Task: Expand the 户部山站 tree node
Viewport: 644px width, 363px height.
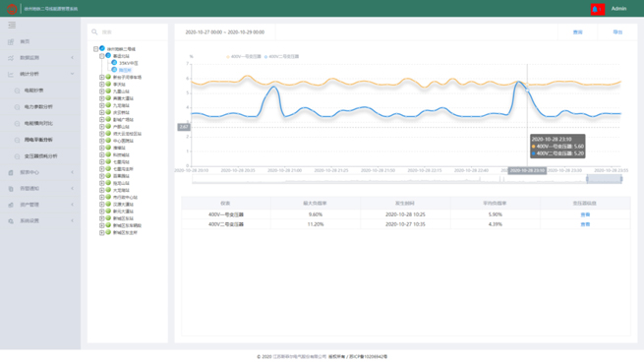Action: click(102, 127)
